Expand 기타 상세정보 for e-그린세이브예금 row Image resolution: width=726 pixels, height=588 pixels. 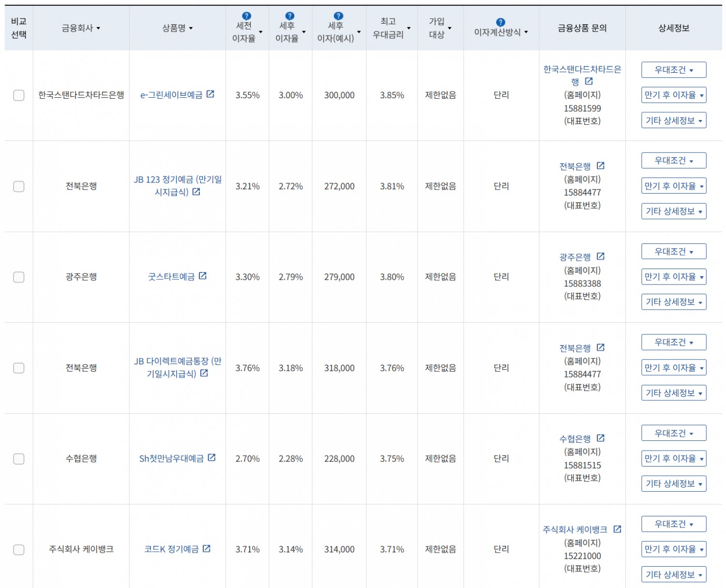(x=674, y=121)
